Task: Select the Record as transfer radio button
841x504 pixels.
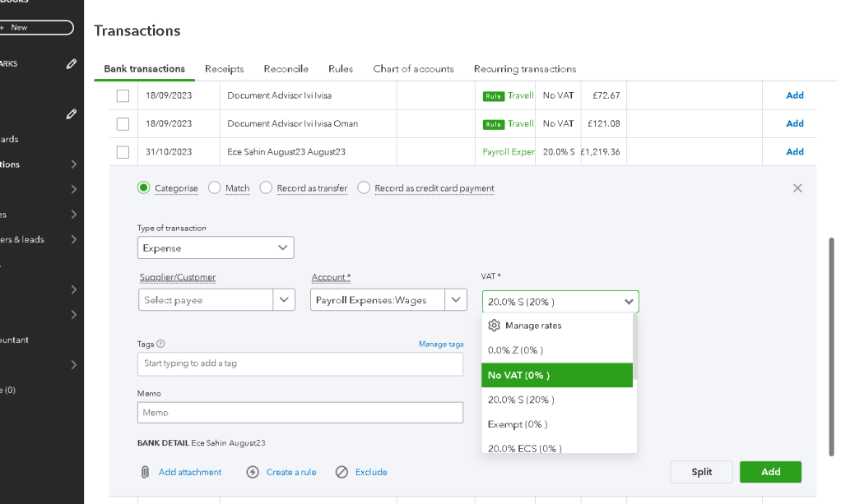Action: (x=266, y=187)
